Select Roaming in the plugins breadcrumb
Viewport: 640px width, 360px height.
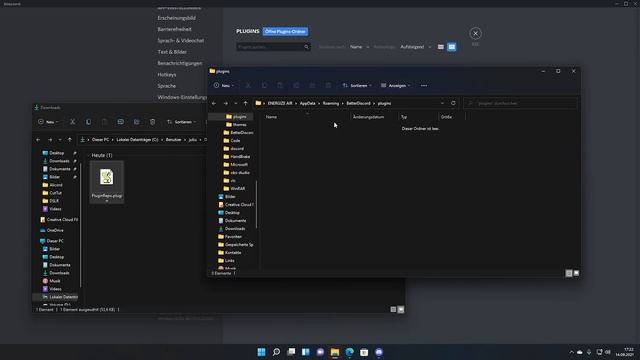click(331, 103)
